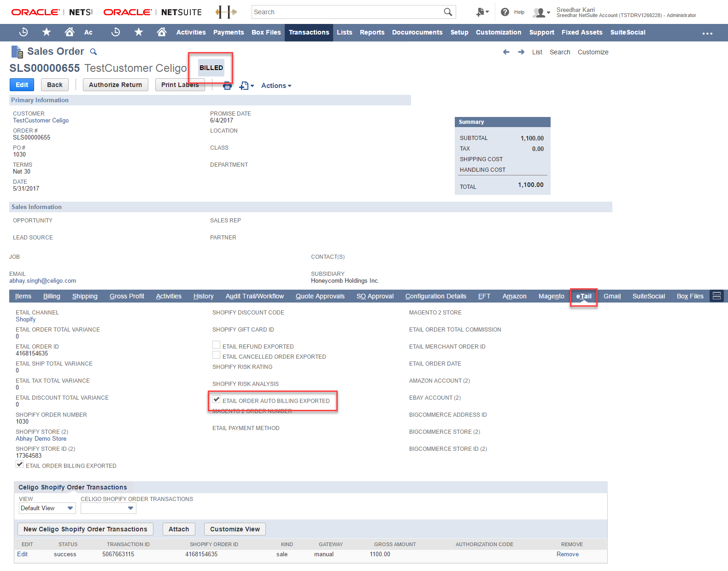
Task: Switch to the Magento subtab
Action: point(551,296)
